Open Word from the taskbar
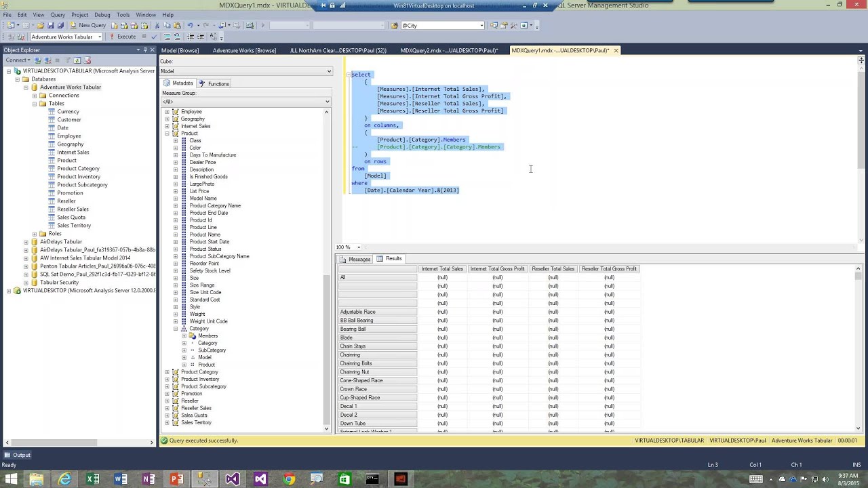This screenshot has height=488, width=868. pos(120,479)
